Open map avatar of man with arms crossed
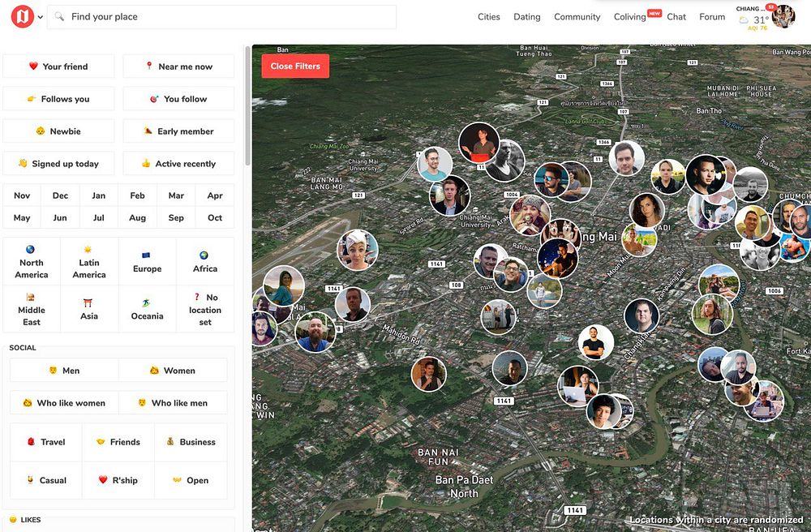 [596, 342]
